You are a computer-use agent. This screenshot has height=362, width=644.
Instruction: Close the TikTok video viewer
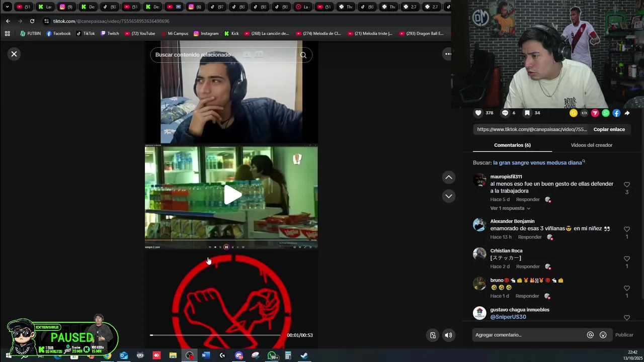(14, 54)
